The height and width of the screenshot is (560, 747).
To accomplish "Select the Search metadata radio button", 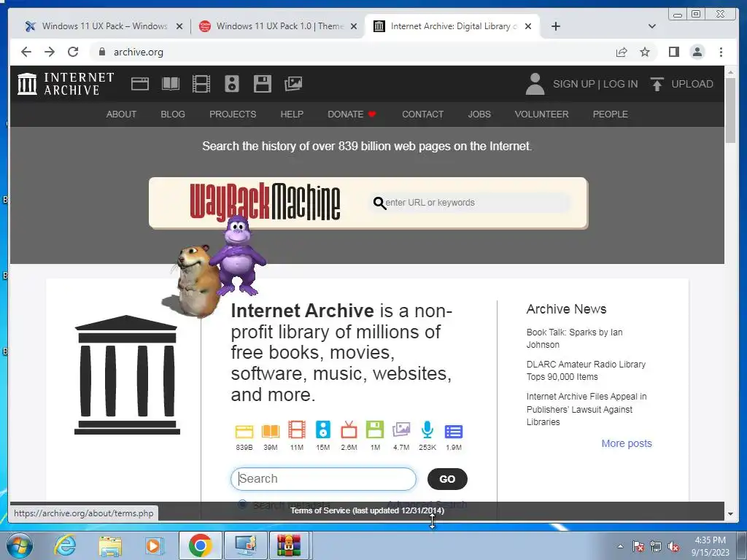I will tap(242, 505).
